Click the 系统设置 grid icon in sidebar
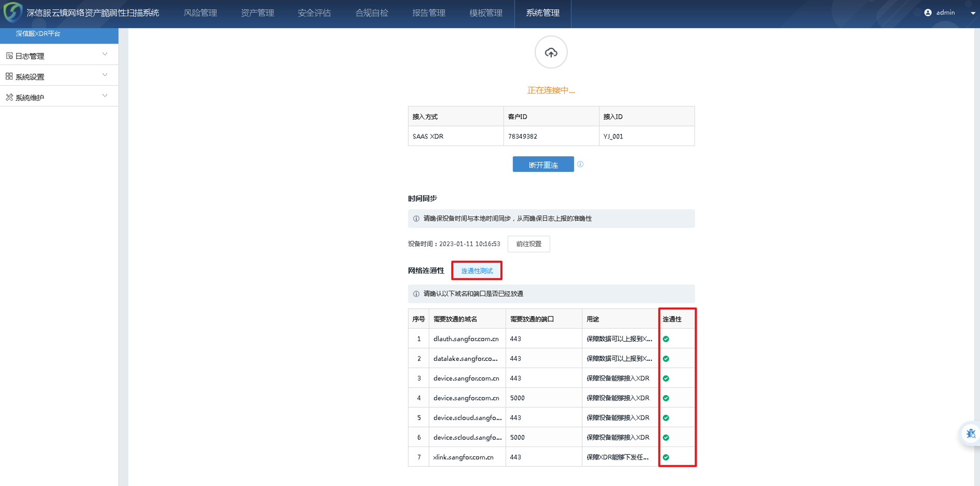This screenshot has height=486, width=980. point(9,76)
